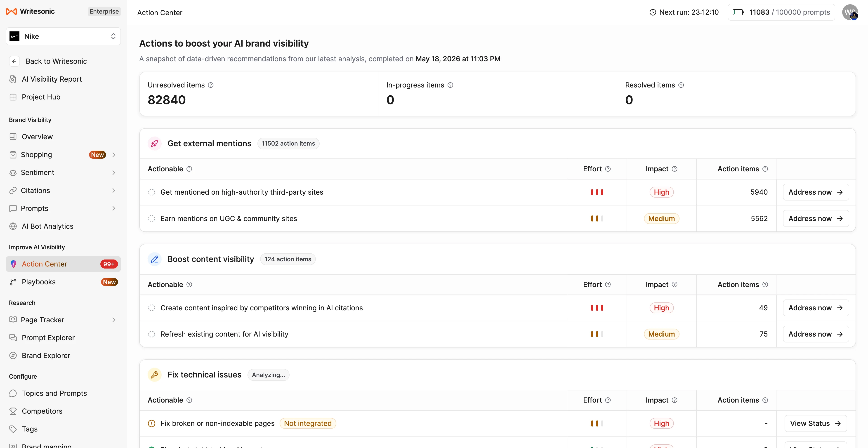Click the pen icon for Boost content visibility
The width and height of the screenshot is (868, 448).
tap(155, 259)
